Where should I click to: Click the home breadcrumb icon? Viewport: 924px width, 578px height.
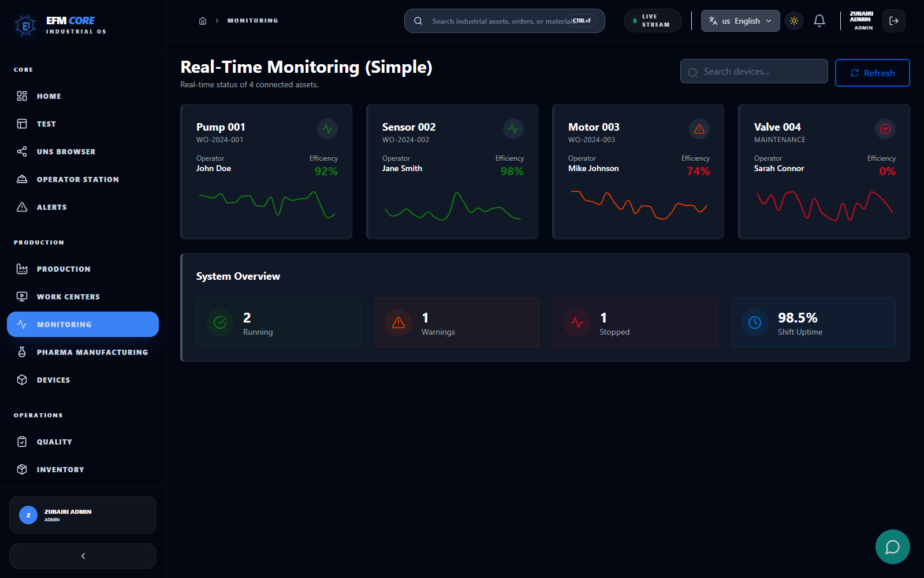click(203, 20)
